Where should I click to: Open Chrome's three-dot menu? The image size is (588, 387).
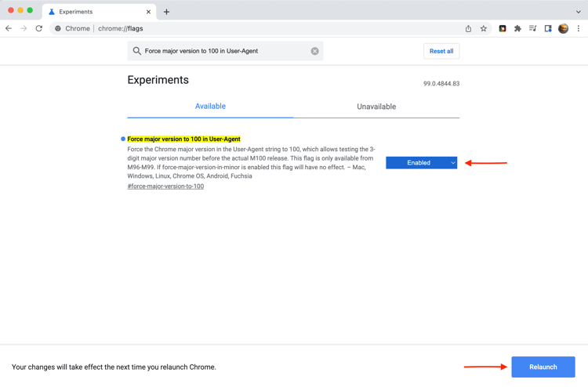(579, 28)
